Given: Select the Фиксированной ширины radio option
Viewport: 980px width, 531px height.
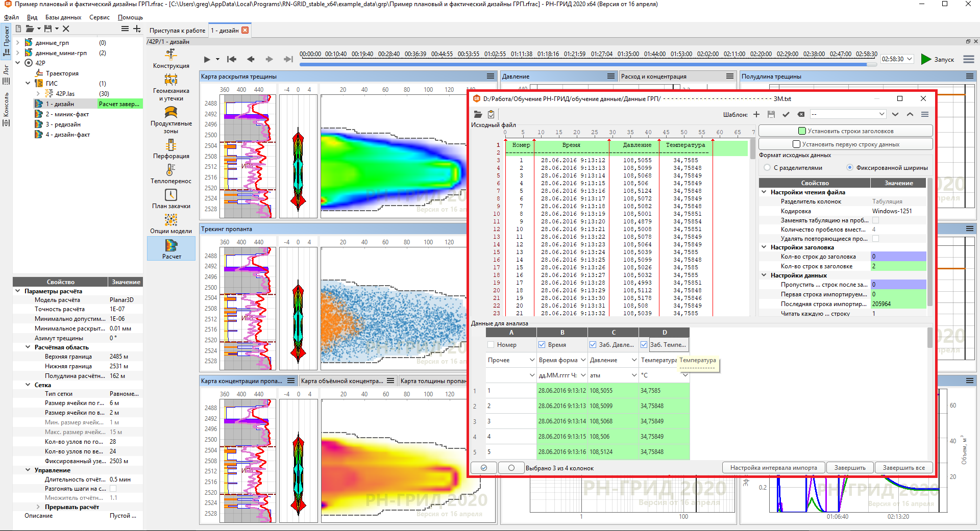Looking at the screenshot, I should click(x=850, y=167).
